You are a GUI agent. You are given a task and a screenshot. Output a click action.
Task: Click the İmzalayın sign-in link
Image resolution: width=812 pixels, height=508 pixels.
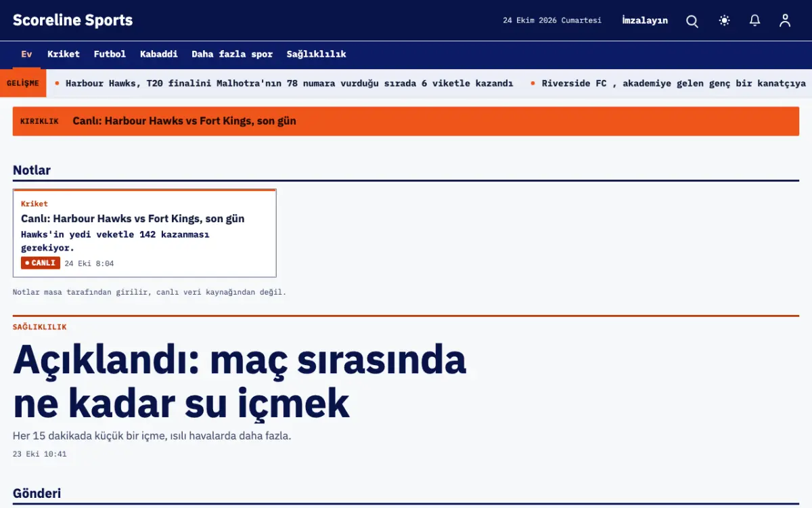tap(645, 20)
